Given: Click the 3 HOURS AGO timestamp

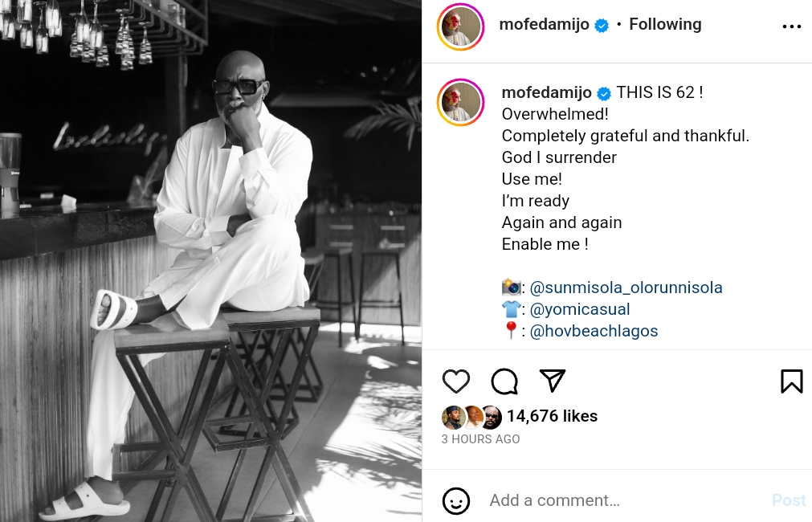Looking at the screenshot, I should pyautogui.click(x=480, y=439).
